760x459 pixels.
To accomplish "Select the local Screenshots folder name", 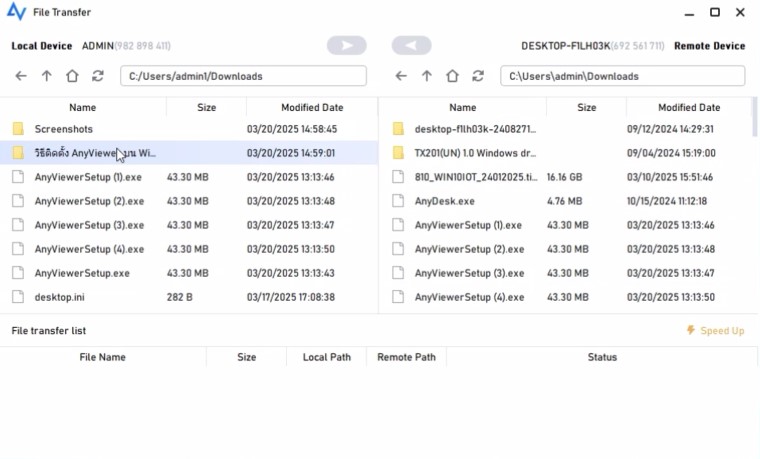I will 63,129.
